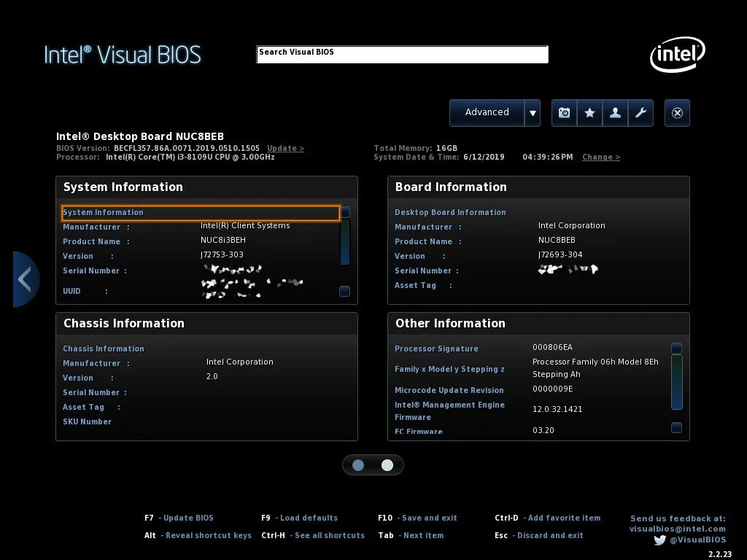Click the user profile icon
This screenshot has width=747, height=560.
pos(615,113)
